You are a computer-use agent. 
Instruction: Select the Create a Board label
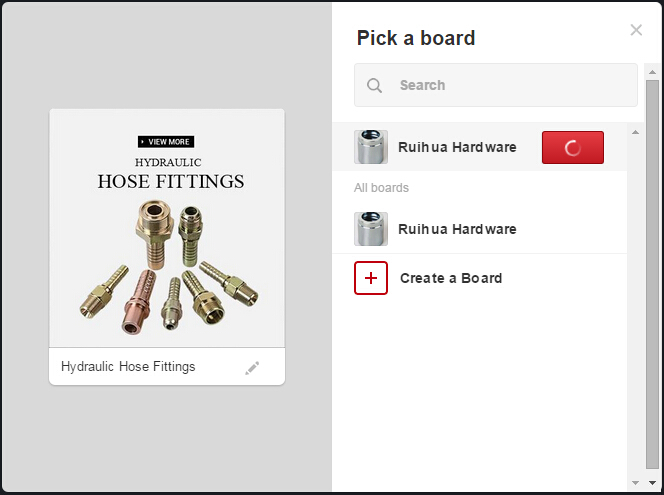[451, 278]
